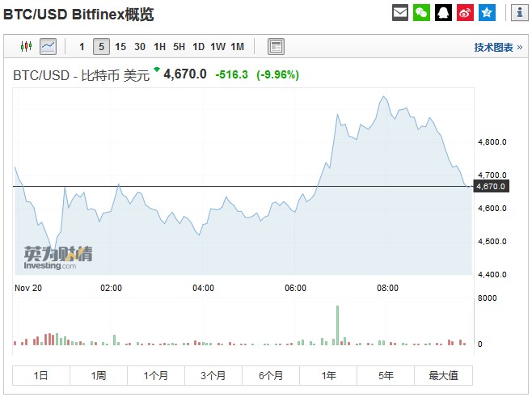The width and height of the screenshot is (532, 397).
Task: Show the 1周 time range
Action: 99,375
